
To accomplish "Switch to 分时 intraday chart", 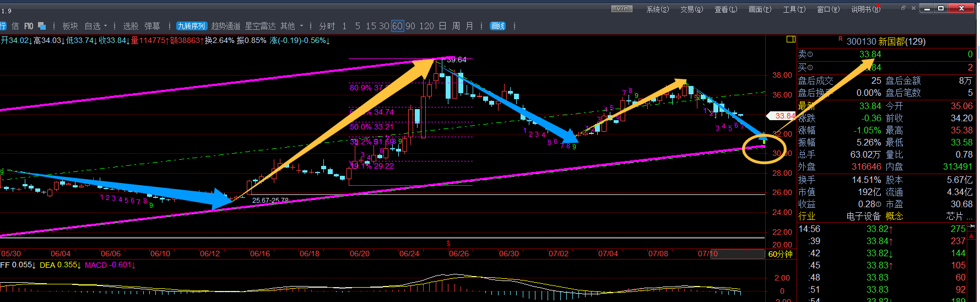I will tap(327, 26).
